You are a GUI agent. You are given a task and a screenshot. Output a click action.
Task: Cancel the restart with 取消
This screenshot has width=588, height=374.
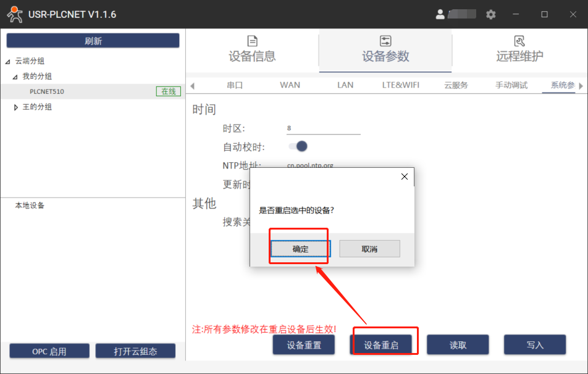coord(369,249)
